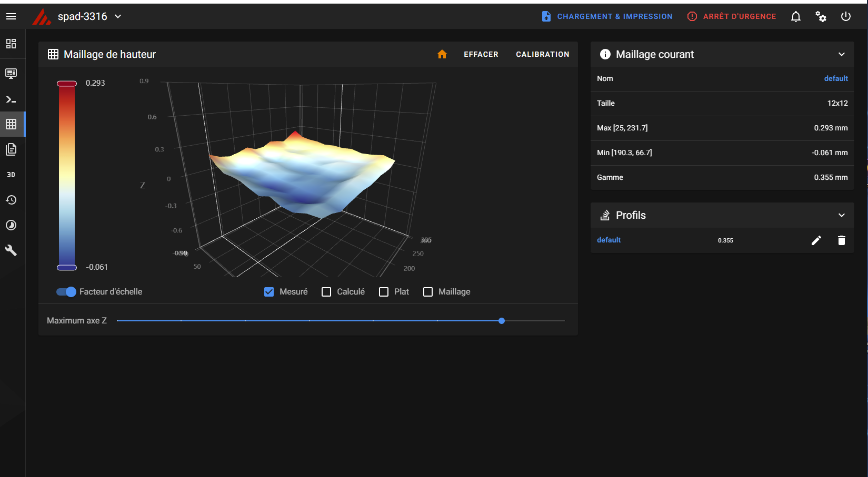
Task: Enable the Plat checkbox
Action: tap(384, 292)
